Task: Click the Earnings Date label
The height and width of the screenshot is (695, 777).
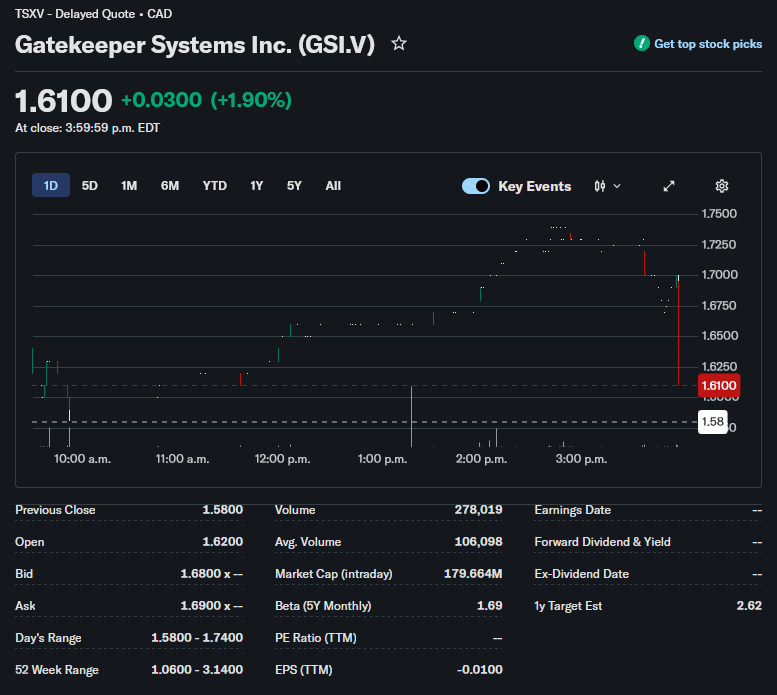Action: point(572,510)
